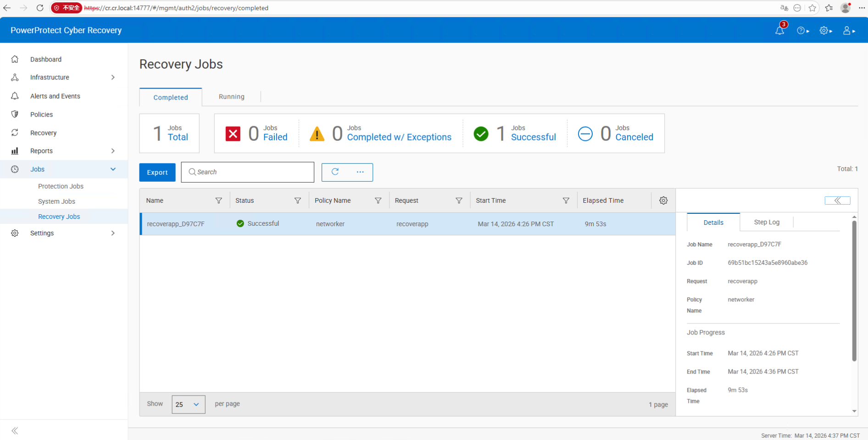Click the PowerProtect Cyber Recovery title

[66, 30]
